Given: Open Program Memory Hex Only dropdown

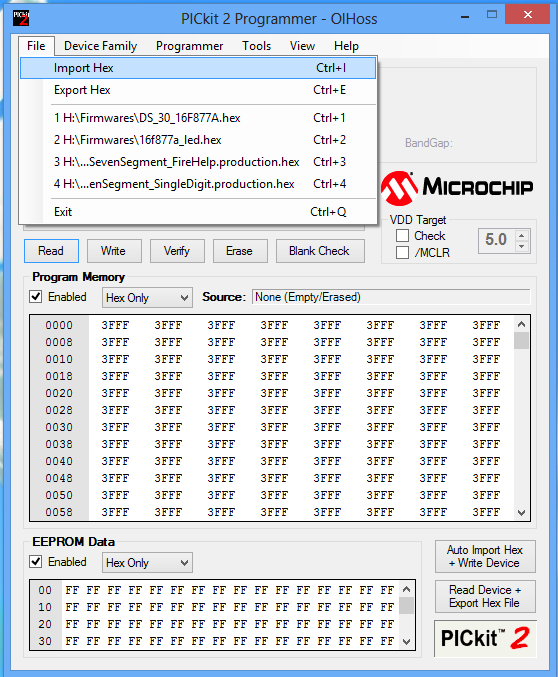Looking at the screenshot, I should (147, 298).
